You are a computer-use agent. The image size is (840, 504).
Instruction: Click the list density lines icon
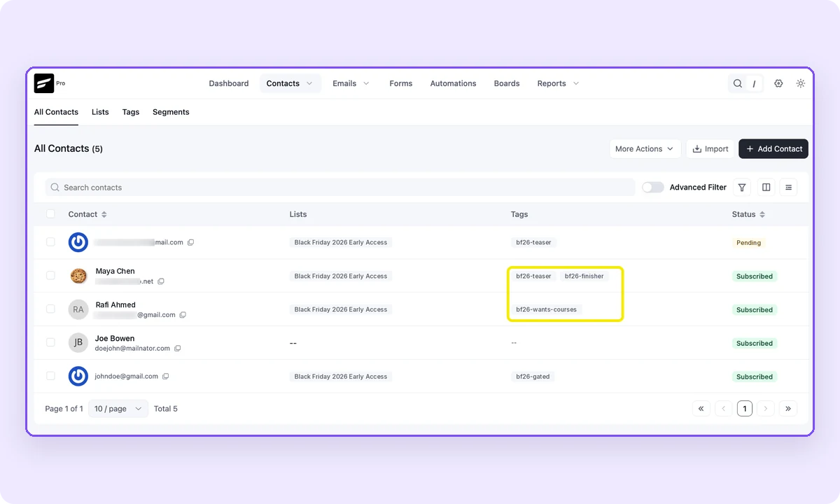click(788, 188)
